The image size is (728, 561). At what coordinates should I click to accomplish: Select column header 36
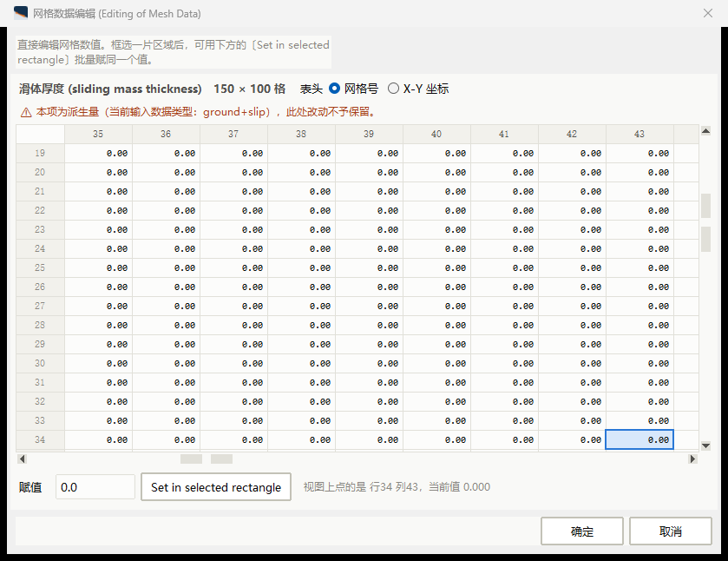click(166, 135)
